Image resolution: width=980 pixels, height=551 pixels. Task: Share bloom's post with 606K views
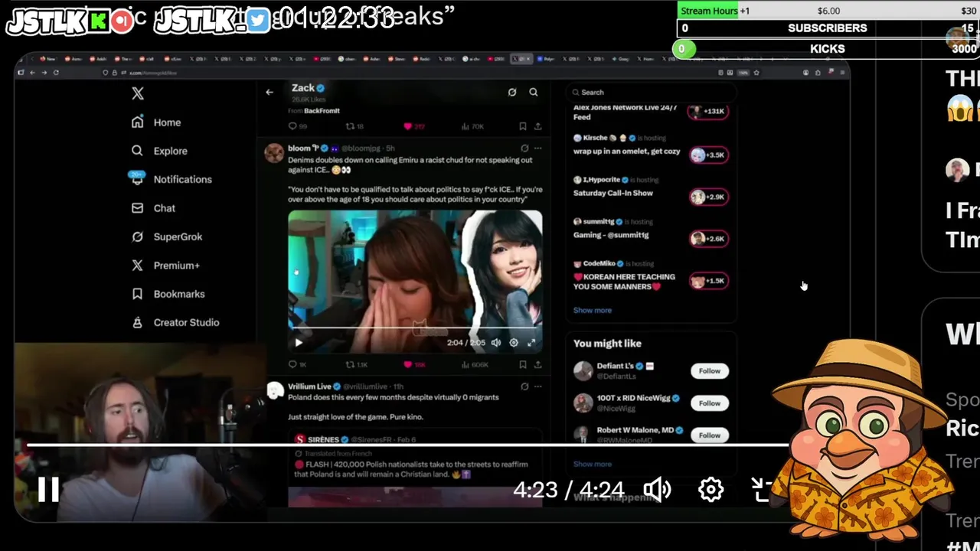538,365
